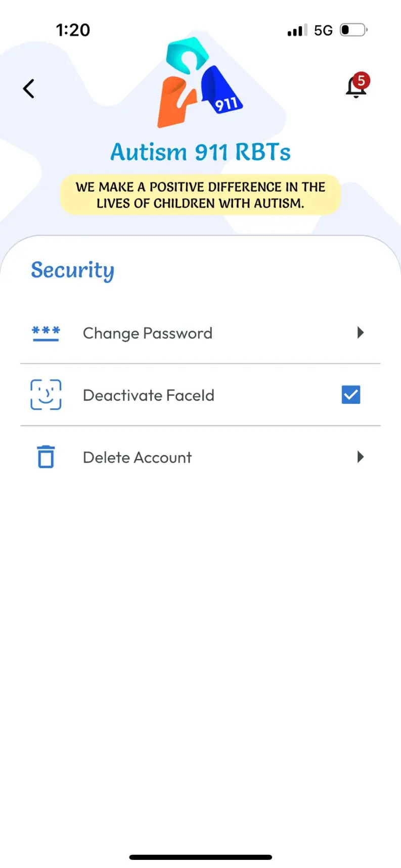Click the Autism 911 puzzle logo
Viewport: 401px width, 868px height.
[x=200, y=82]
